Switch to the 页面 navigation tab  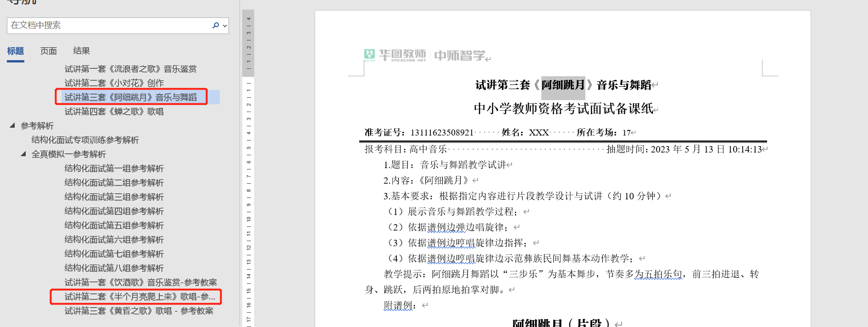pyautogui.click(x=49, y=51)
